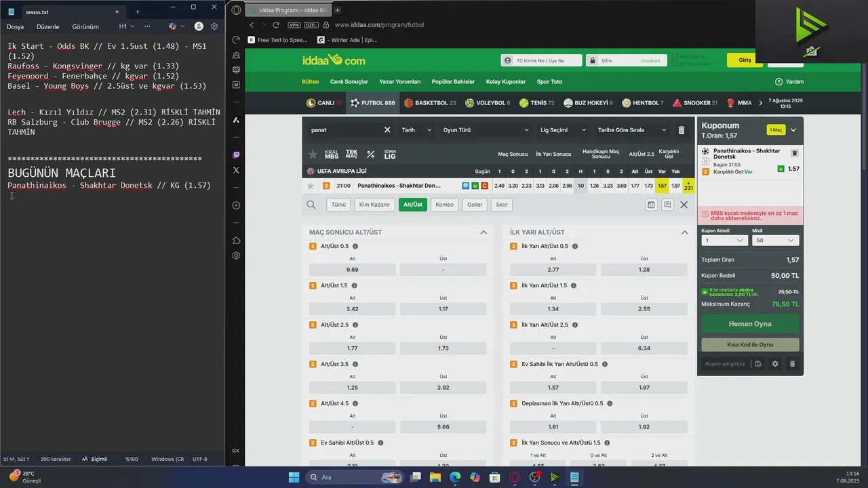The width and height of the screenshot is (868, 488).
Task: Open the Opera player sidebar icon
Action: coord(236,205)
